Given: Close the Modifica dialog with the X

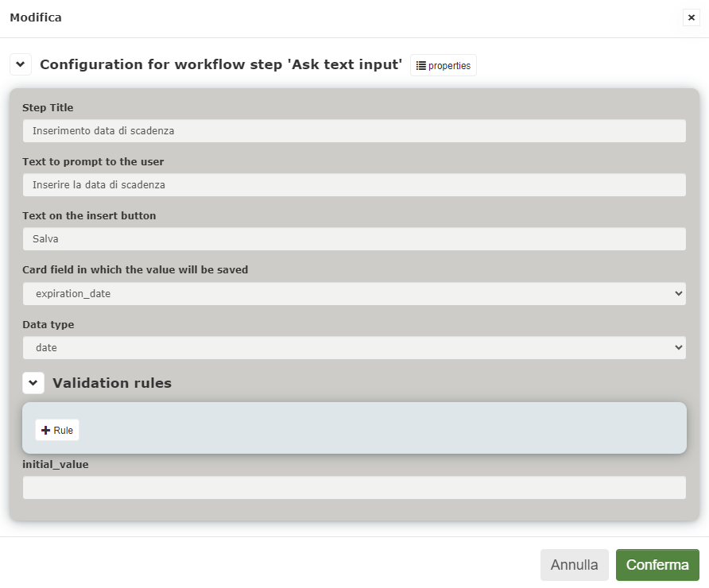Looking at the screenshot, I should click(691, 17).
